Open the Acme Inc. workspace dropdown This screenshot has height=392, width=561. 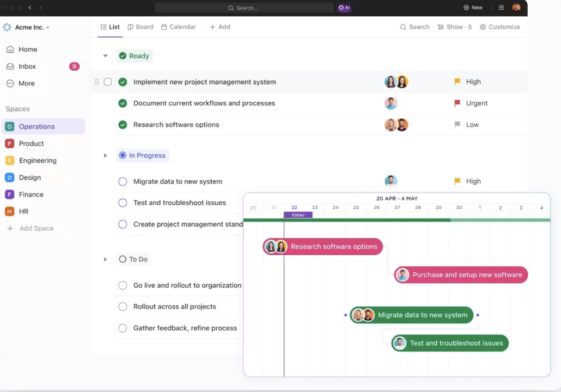tap(32, 27)
